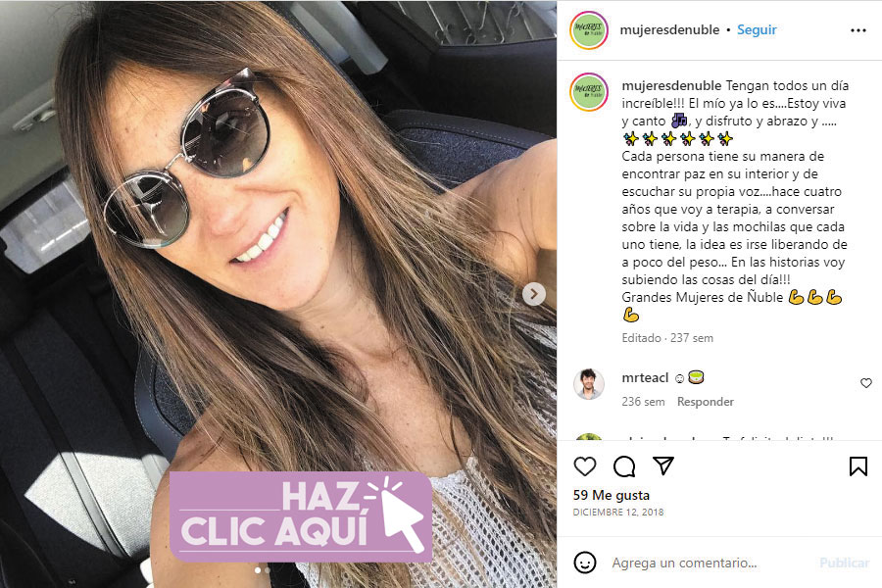
Task: Open comments via speech bubble icon
Action: (624, 466)
